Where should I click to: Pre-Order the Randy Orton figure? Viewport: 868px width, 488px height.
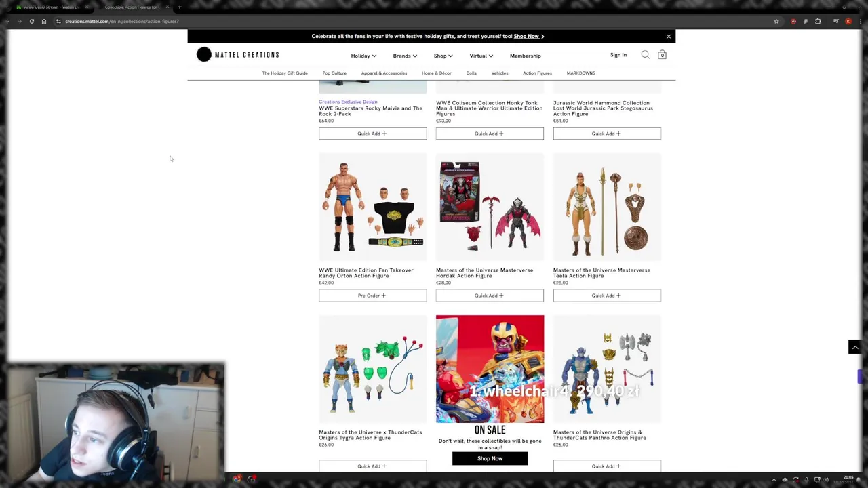click(373, 296)
